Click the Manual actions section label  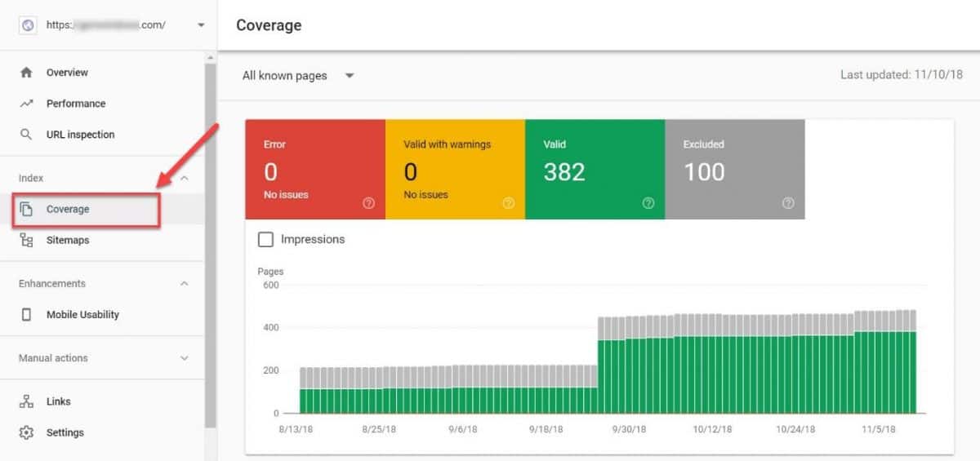coord(53,358)
